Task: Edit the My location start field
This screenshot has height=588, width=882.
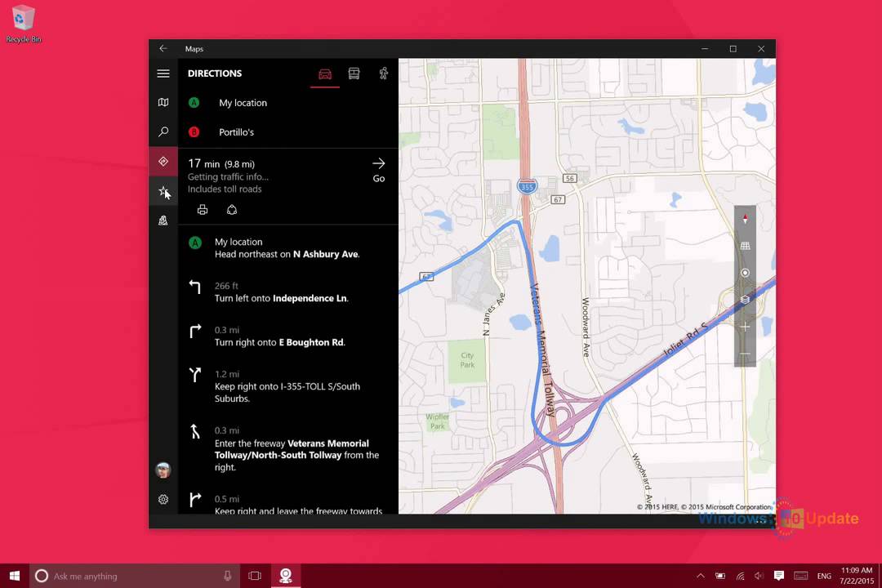Action: (288, 103)
